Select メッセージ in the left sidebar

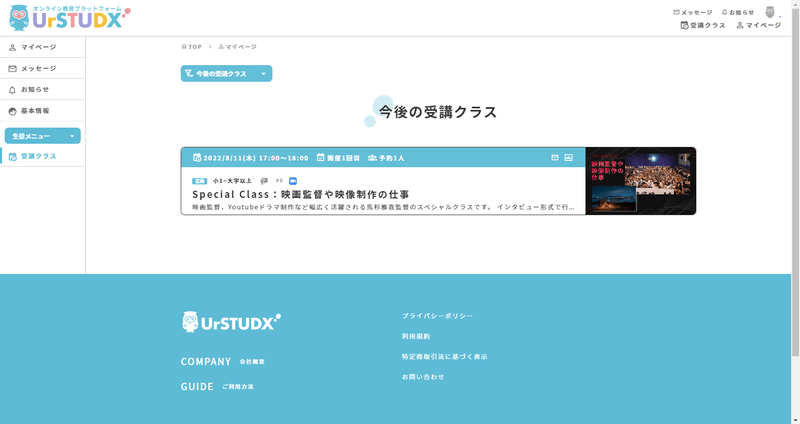point(42,68)
